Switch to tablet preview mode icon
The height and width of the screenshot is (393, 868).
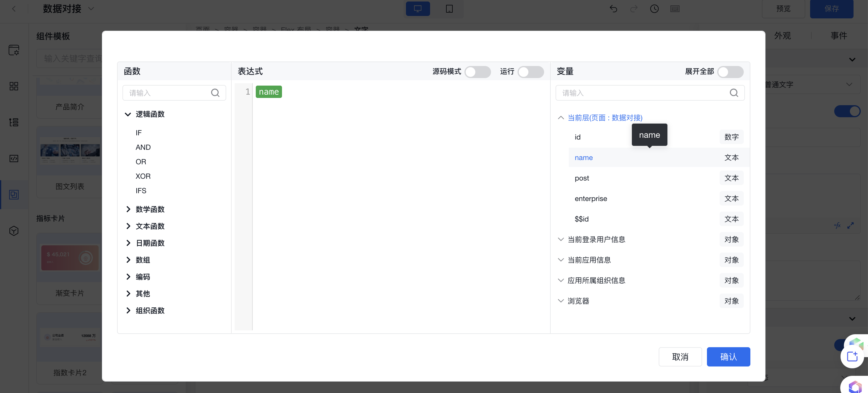click(x=449, y=9)
